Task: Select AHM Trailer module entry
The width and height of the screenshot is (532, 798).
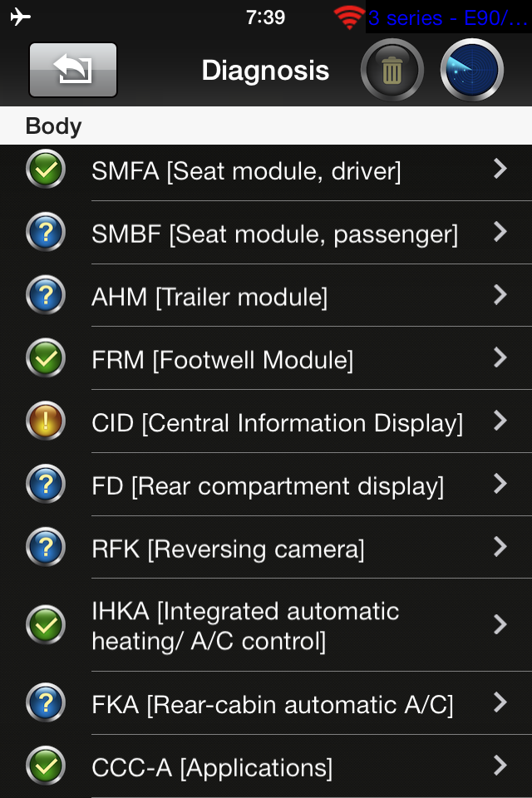Action: pos(209,296)
